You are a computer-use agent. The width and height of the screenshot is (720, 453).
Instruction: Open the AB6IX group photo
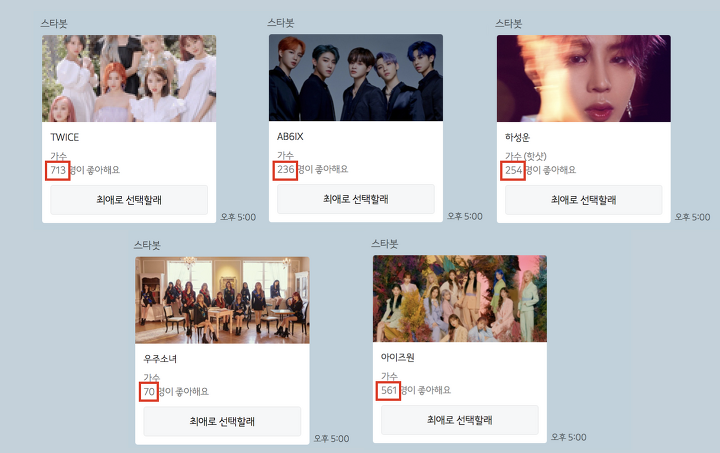pos(356,78)
